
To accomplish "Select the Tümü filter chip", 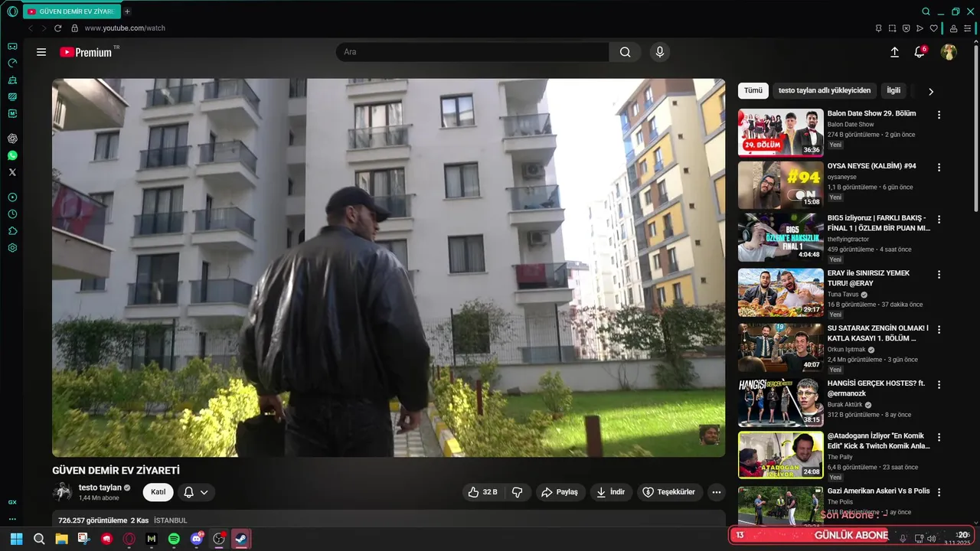I will (753, 90).
